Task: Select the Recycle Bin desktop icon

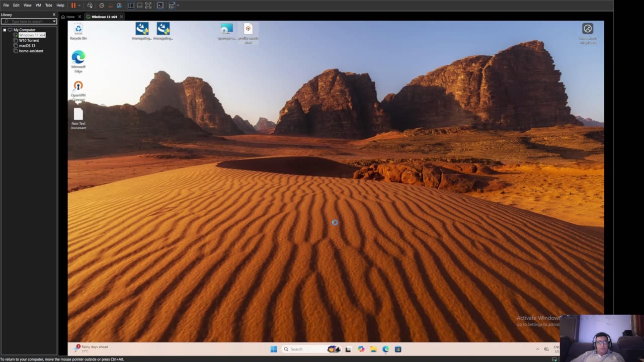Action: tap(78, 31)
